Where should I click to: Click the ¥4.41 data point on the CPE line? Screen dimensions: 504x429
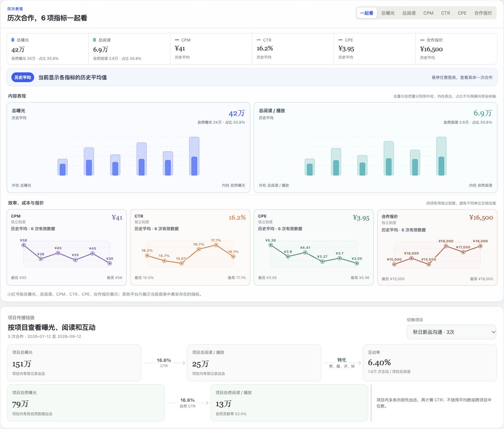[305, 253]
